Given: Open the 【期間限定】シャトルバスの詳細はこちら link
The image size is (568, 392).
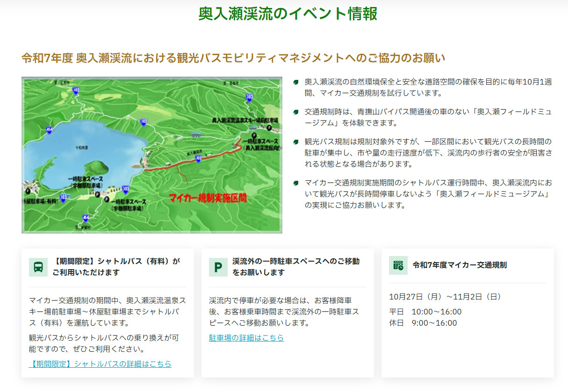Looking at the screenshot, I should pyautogui.click(x=100, y=363).
